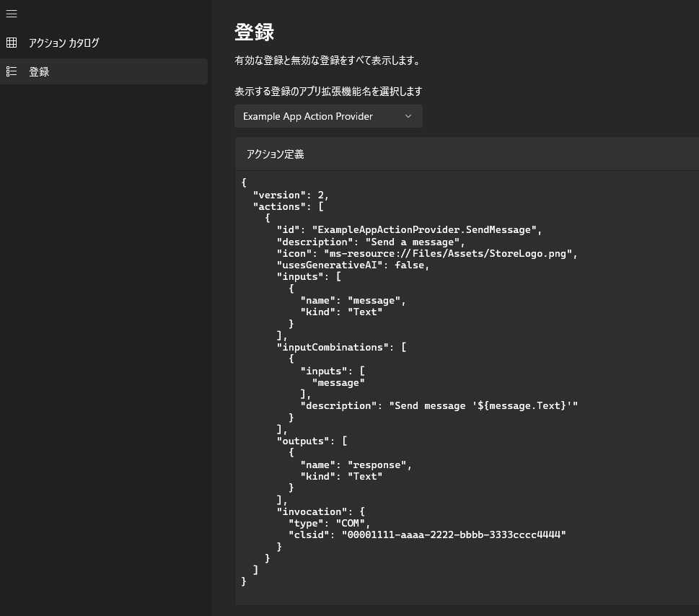Select the 登録 navigation label

pos(39,71)
